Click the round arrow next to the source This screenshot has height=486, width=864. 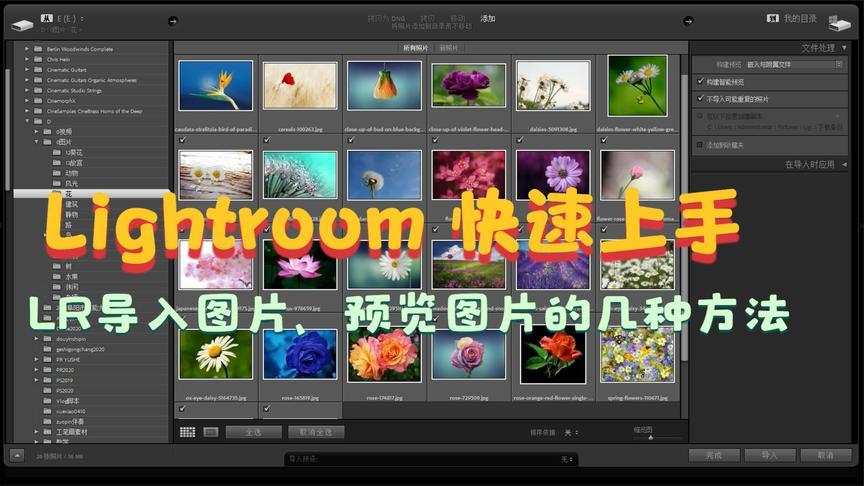point(172,21)
